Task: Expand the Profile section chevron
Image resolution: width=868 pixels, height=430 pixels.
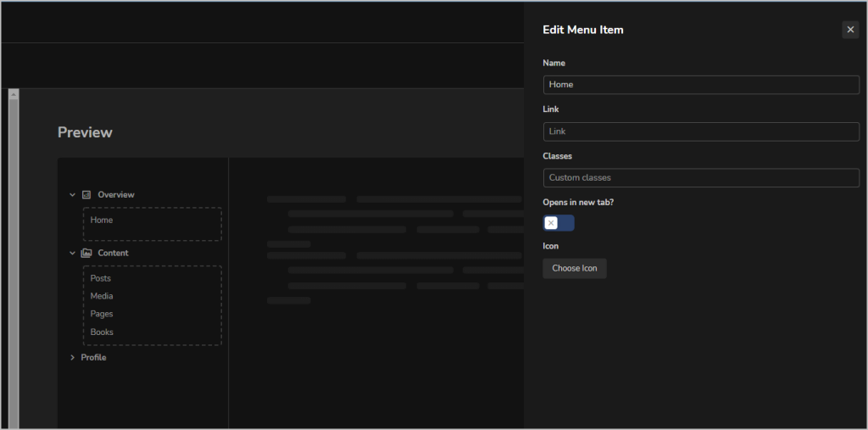Action: (73, 357)
